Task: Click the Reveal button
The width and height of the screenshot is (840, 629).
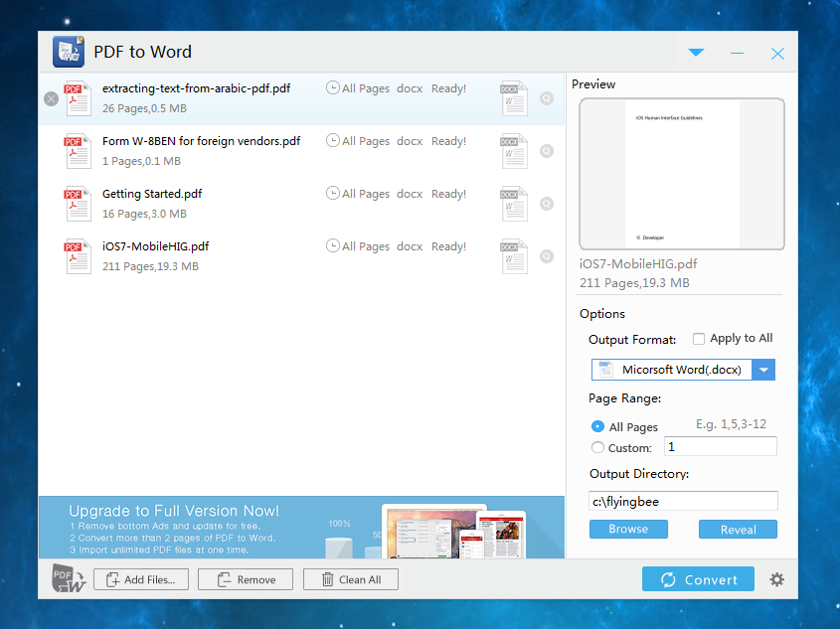Action: click(738, 529)
